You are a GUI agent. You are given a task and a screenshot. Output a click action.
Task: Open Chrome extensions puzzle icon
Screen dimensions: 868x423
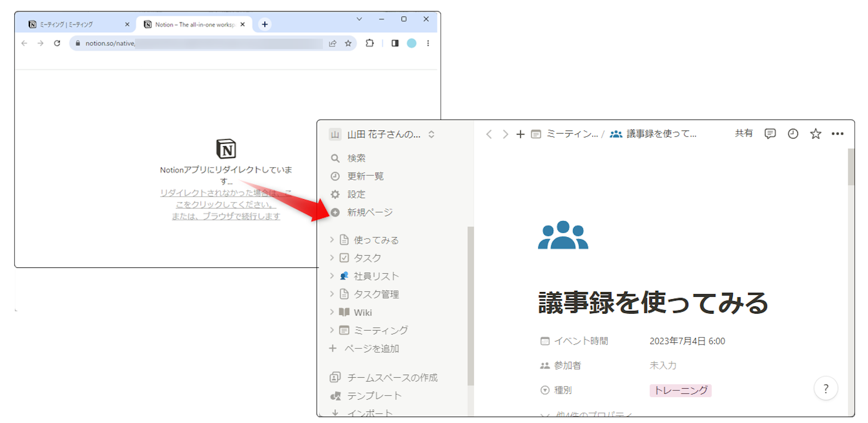[x=370, y=43]
